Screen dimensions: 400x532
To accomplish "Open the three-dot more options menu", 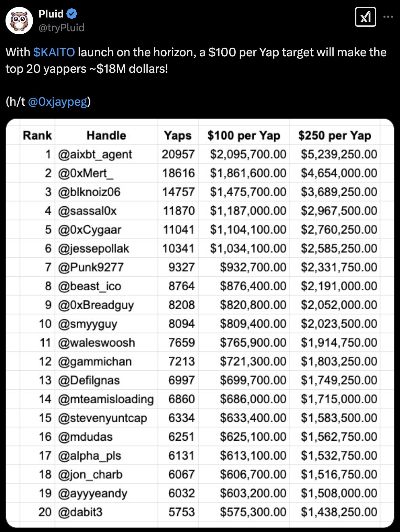I will [388, 16].
